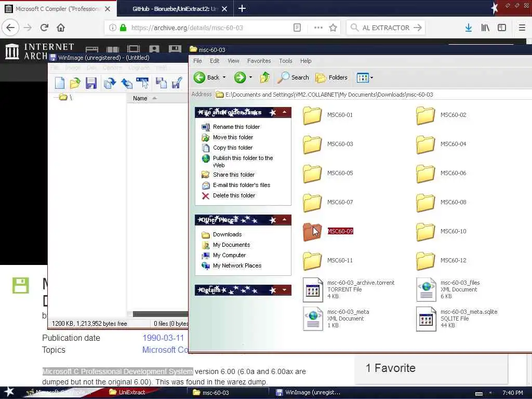The image size is (532, 399).
Task: Select msc-60-03_meta XML document icon
Action: coord(312,319)
